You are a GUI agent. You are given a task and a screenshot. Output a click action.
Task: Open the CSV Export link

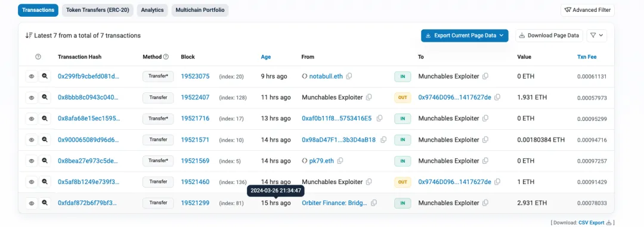tap(591, 222)
